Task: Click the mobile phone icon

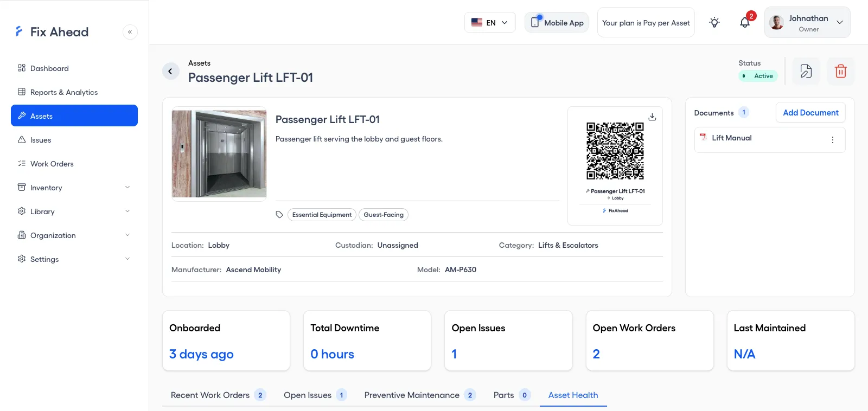Action: 535,22
